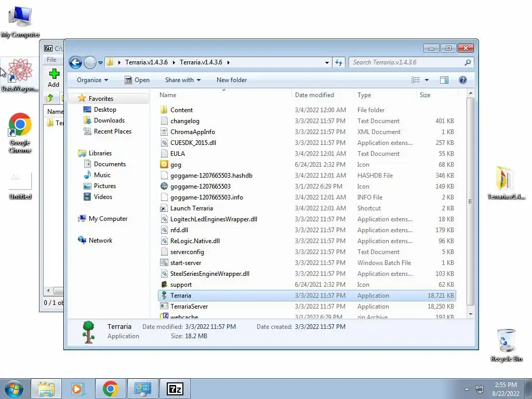Open the Share with dropdown
The image size is (532, 399).
click(182, 80)
